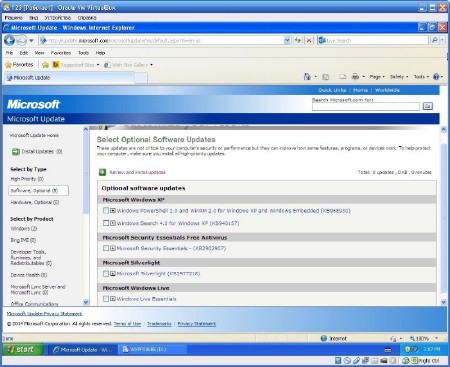The width and height of the screenshot is (450, 367).
Task: Tick the Microsoft Silverlight update checkbox
Action: point(106,274)
